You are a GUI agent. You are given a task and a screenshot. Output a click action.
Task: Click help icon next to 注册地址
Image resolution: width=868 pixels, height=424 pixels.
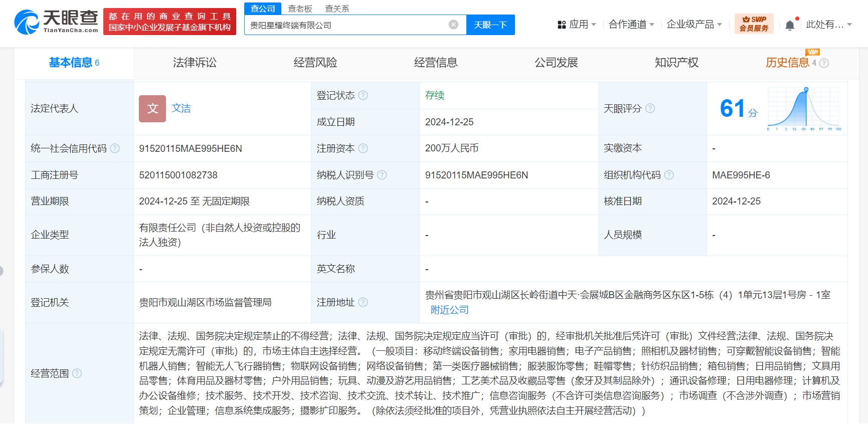[x=364, y=302]
